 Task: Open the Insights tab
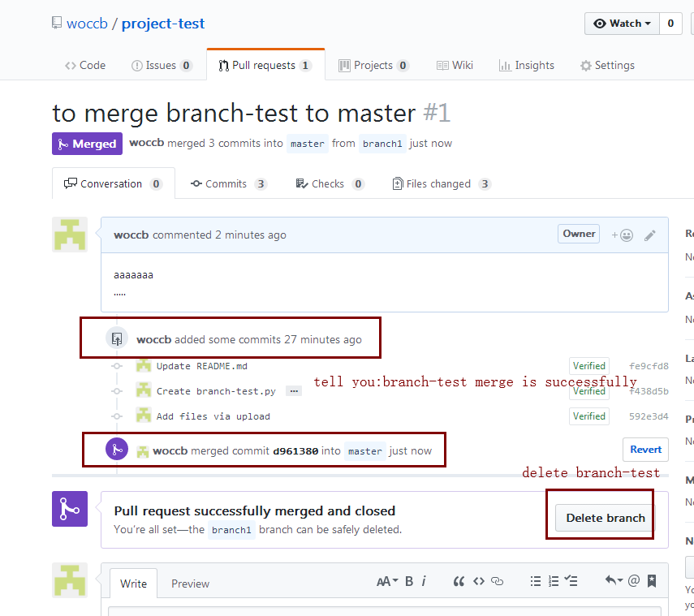point(526,66)
